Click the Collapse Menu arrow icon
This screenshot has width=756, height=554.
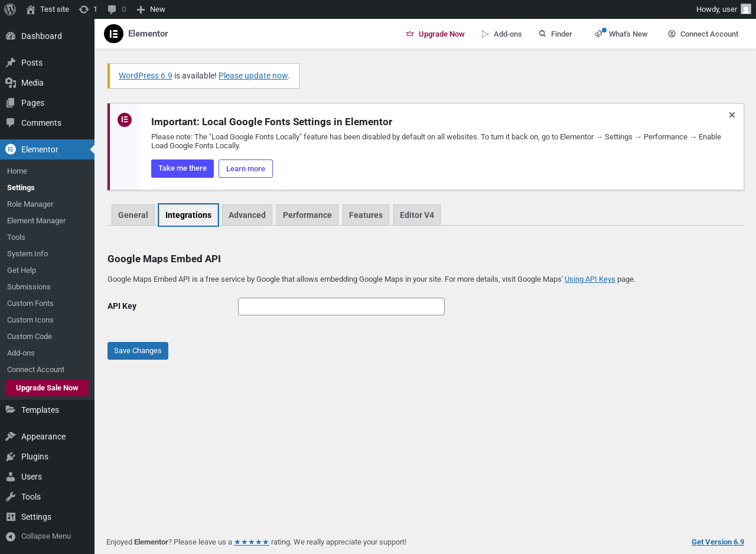(11, 536)
